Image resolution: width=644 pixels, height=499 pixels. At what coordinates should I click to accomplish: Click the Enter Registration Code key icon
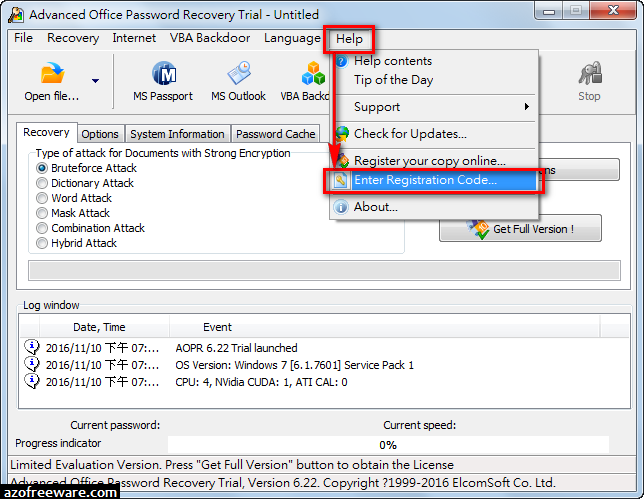coord(341,180)
